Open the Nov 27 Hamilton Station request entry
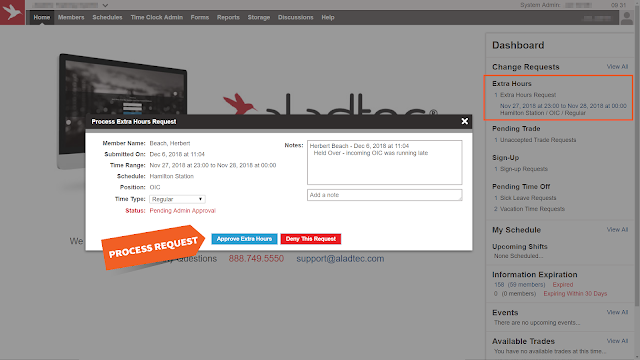Image resolution: width=640 pixels, height=360 pixels. [563, 109]
